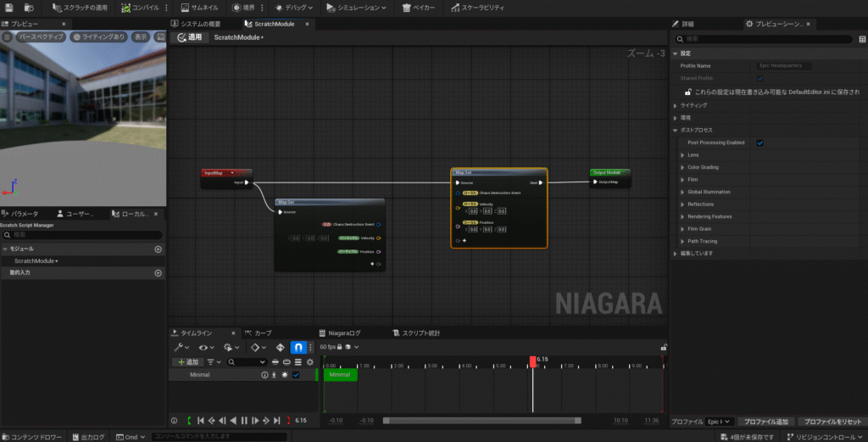Select the ScratchModule tab
This screenshot has width=868, height=442.
pos(274,24)
